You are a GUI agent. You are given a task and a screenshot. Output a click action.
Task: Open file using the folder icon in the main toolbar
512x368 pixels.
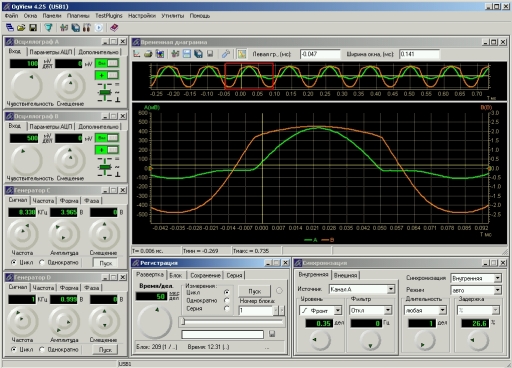tap(21, 28)
